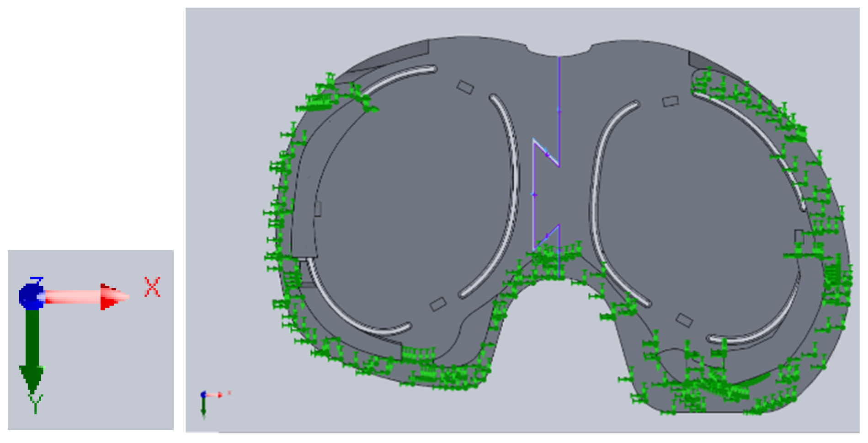The image size is (868, 443).
Task: Click the small orientation triad in viewport corner
Action: point(208,400)
